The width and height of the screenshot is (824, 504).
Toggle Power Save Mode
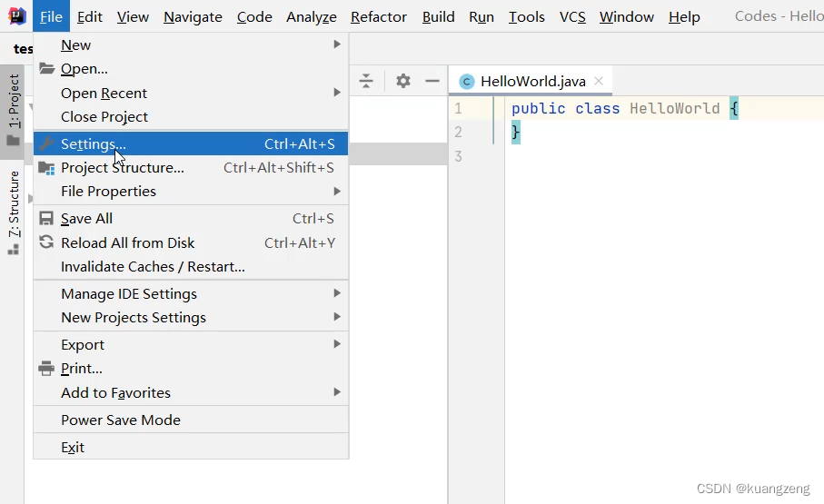pyautogui.click(x=191, y=420)
